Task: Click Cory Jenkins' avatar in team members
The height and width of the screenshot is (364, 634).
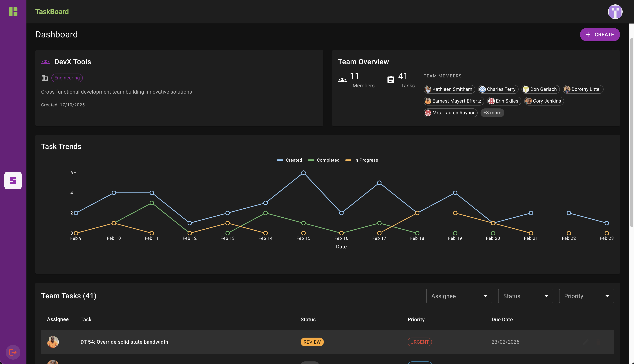Action: [x=528, y=101]
